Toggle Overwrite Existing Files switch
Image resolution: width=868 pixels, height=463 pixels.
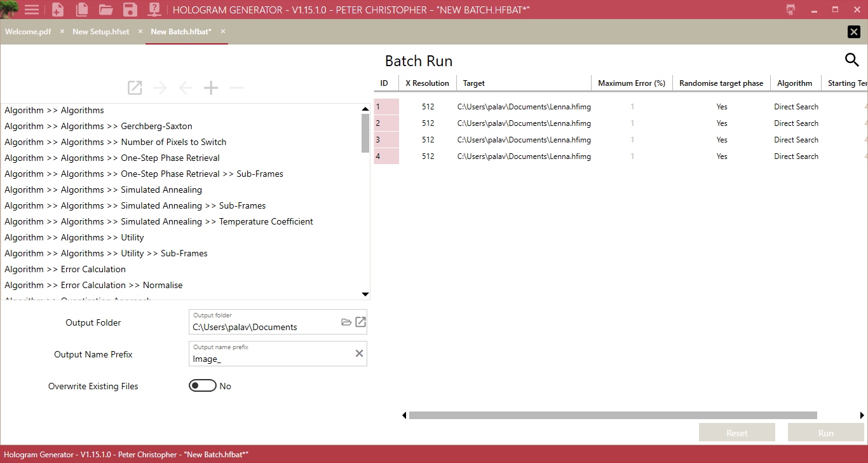click(203, 386)
